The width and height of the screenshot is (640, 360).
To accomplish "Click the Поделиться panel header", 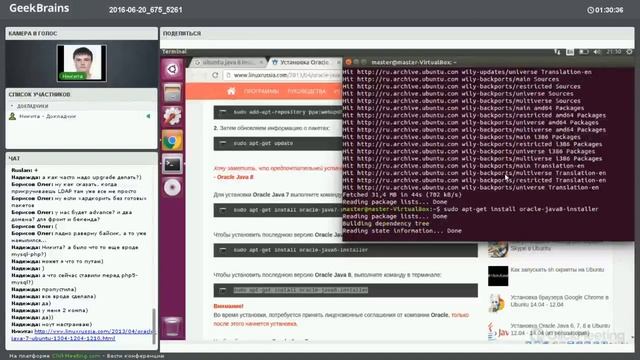I will click(x=397, y=33).
